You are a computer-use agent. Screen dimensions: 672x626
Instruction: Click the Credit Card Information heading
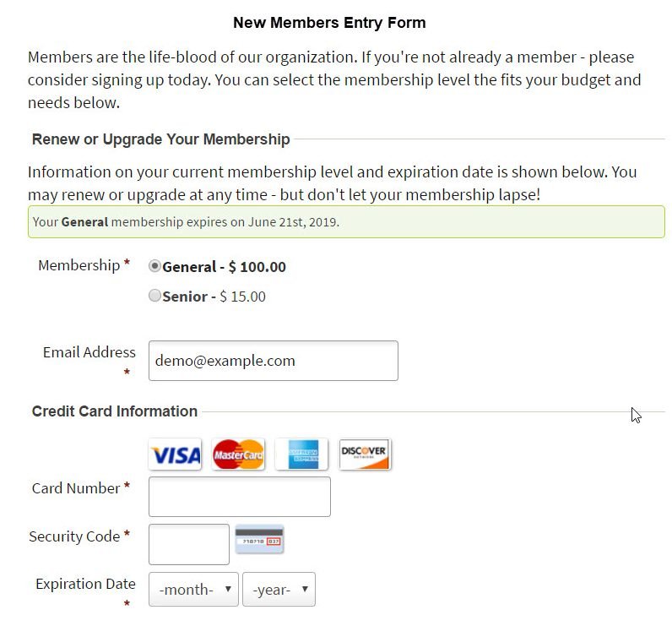(x=115, y=411)
